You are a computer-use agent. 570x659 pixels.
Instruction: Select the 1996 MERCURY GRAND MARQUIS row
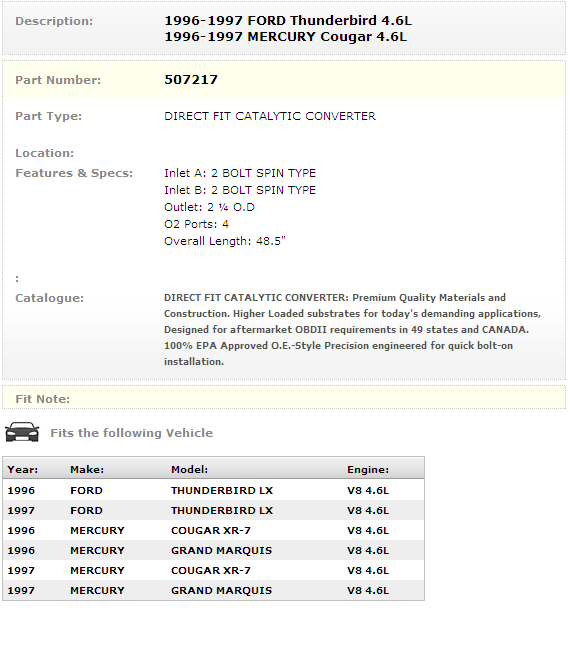(x=214, y=550)
